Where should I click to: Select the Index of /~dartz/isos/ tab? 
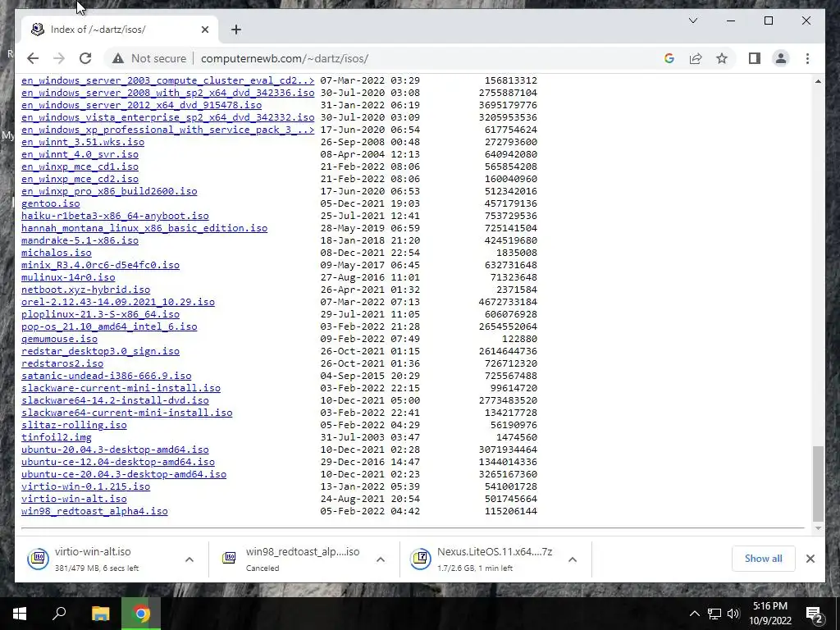click(x=120, y=30)
